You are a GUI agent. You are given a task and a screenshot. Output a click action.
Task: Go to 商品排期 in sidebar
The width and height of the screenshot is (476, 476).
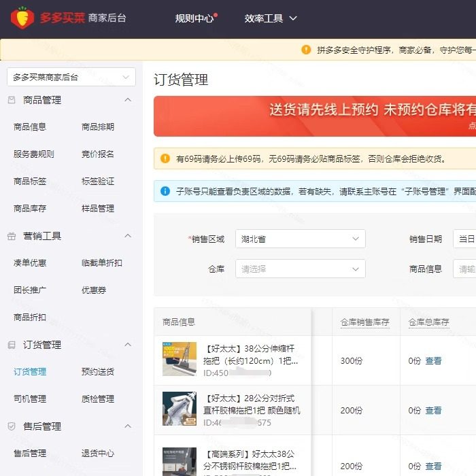point(98,127)
